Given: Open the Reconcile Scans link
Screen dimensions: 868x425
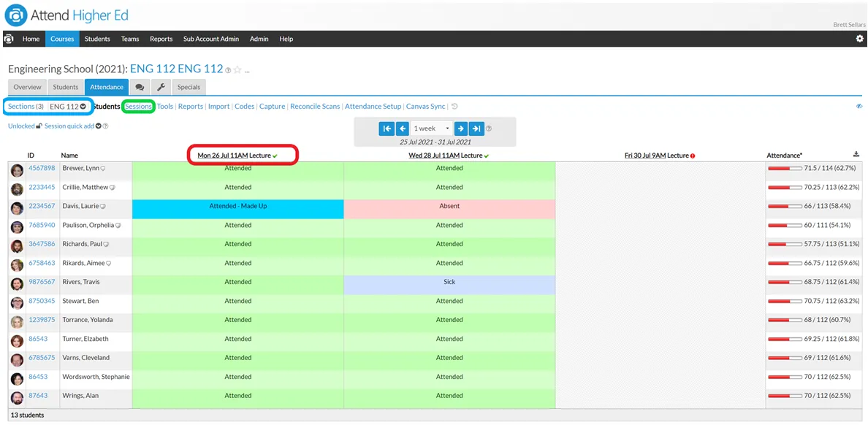Looking at the screenshot, I should coord(315,107).
